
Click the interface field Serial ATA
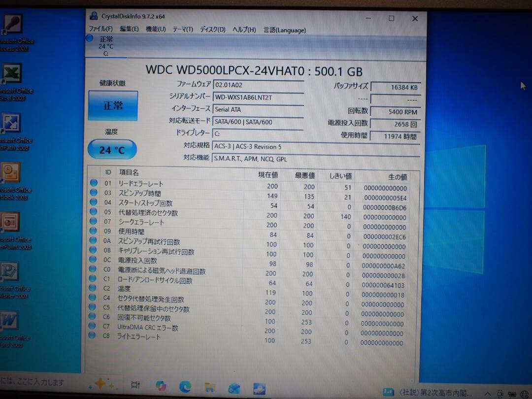258,109
